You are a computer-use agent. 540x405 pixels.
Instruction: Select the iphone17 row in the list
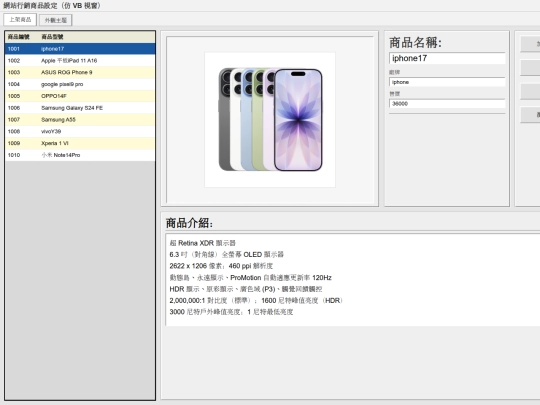(x=80, y=49)
